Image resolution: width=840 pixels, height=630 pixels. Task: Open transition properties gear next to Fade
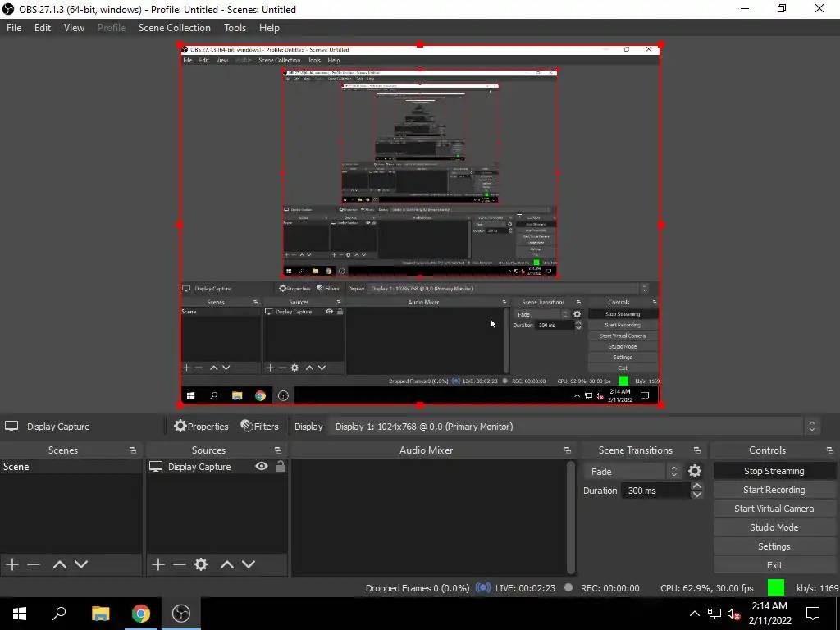click(x=695, y=471)
